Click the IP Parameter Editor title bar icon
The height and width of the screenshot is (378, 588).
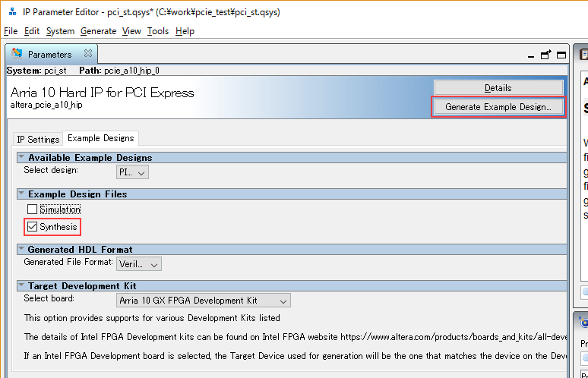pos(12,11)
